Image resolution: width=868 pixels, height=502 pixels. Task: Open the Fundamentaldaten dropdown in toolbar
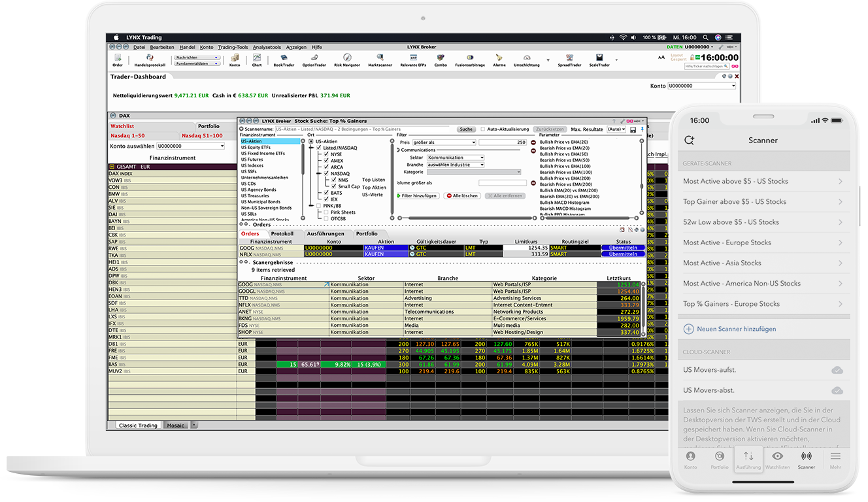[x=197, y=63]
